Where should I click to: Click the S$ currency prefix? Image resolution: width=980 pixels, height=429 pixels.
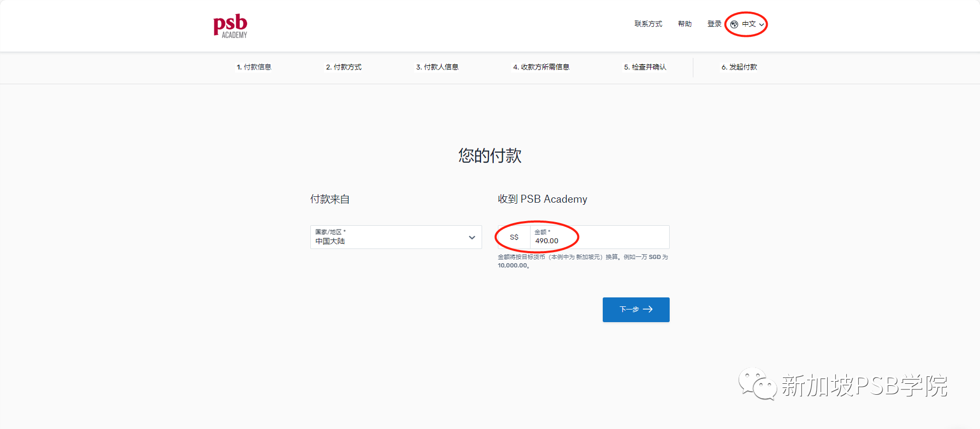pyautogui.click(x=514, y=237)
